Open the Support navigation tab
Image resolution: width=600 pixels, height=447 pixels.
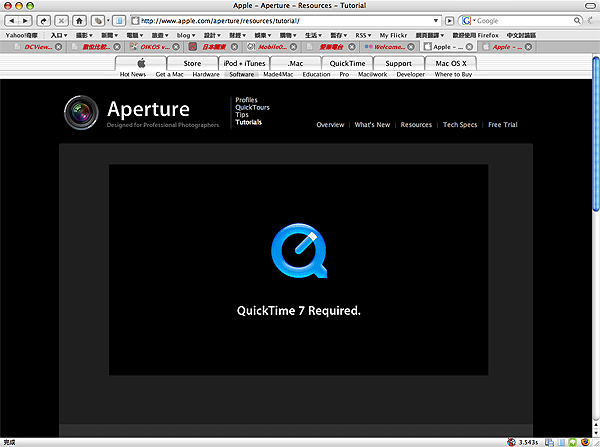pyautogui.click(x=398, y=63)
